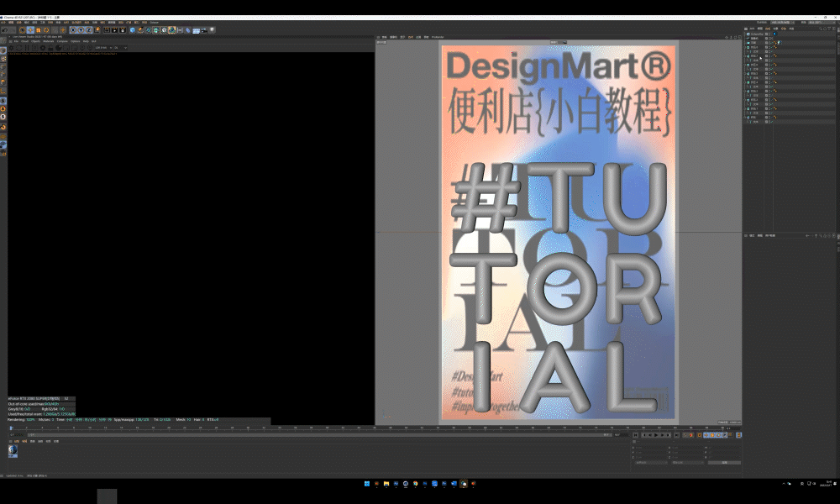
Task: Pause the Octane Live Viewer render
Action: pyautogui.click(x=27, y=48)
